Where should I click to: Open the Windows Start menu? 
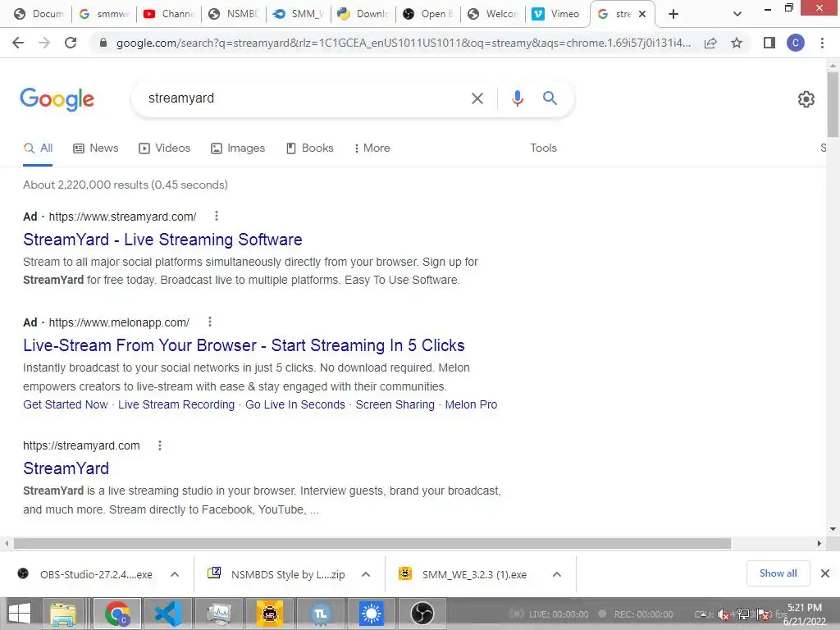(20, 614)
